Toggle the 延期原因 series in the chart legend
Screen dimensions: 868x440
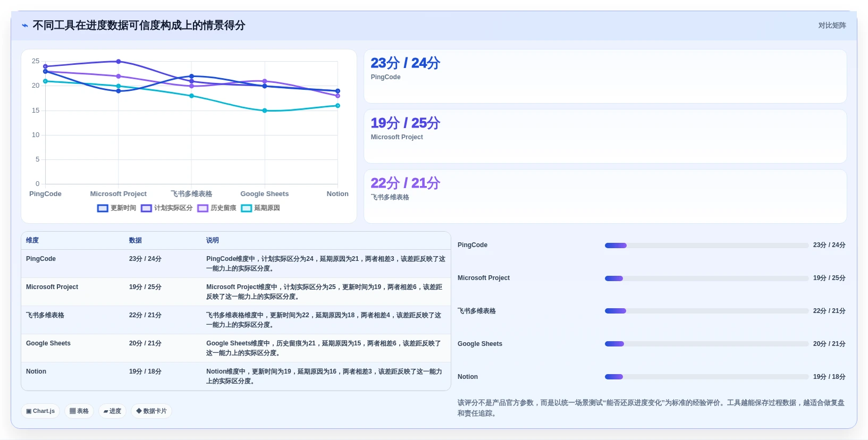tap(260, 208)
